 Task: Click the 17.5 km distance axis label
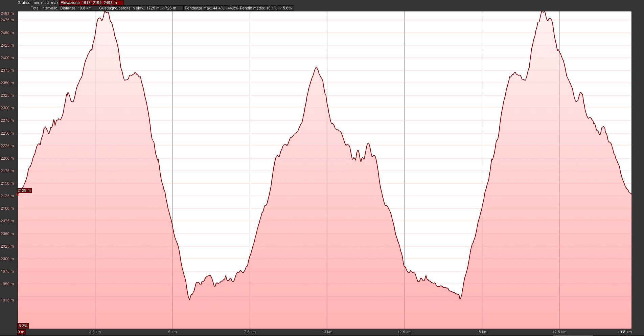pyautogui.click(x=559, y=332)
